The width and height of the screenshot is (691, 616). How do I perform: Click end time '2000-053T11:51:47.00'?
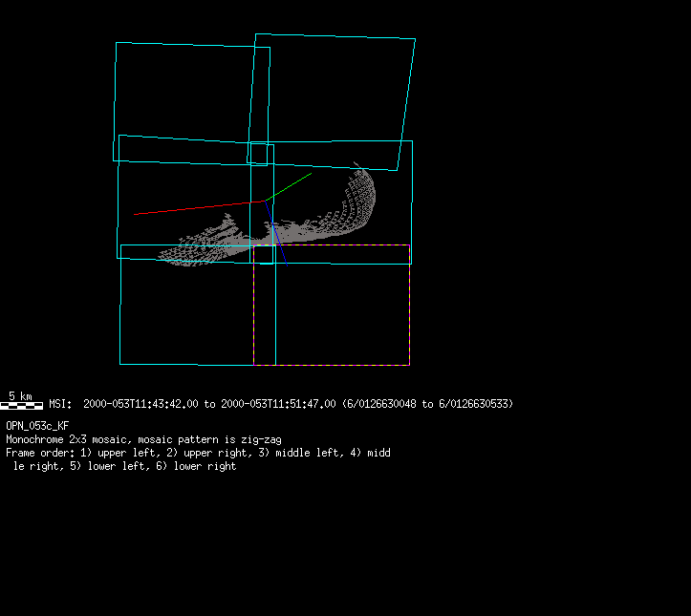278,404
